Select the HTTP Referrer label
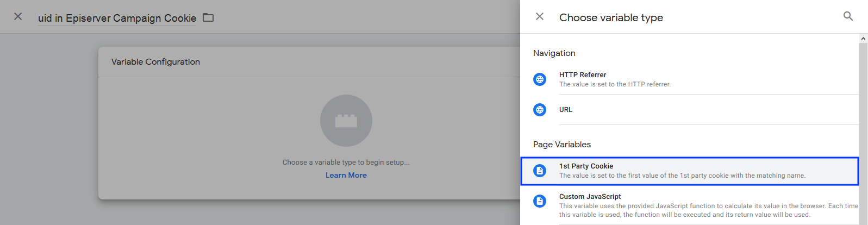The image size is (868, 225). 583,75
